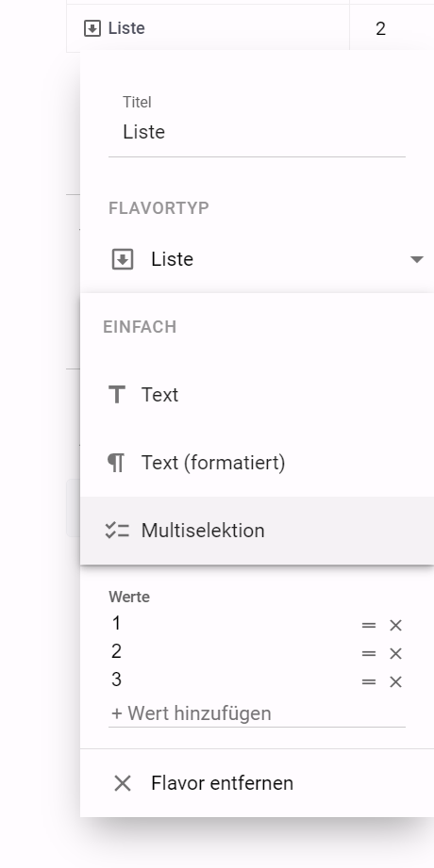Select the Text type icon
The image size is (434, 868).
(x=116, y=395)
